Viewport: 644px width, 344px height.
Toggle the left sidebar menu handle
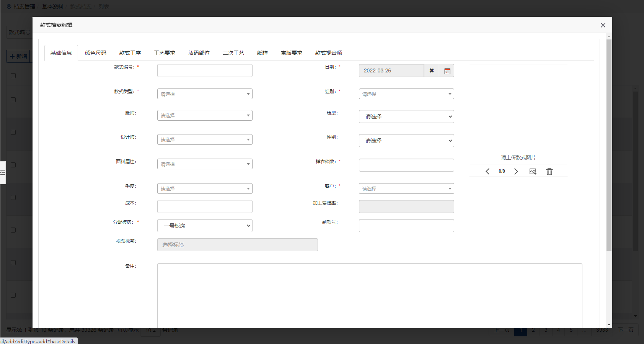coord(3,173)
